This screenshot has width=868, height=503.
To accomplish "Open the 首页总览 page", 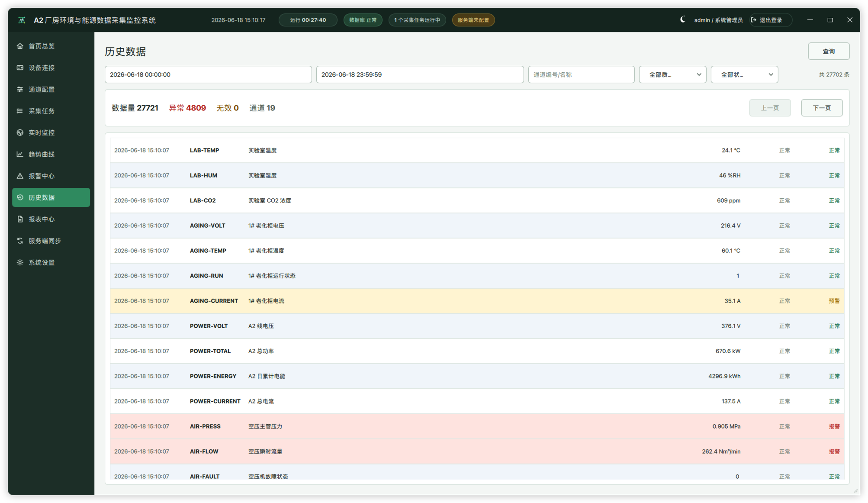I will (51, 46).
